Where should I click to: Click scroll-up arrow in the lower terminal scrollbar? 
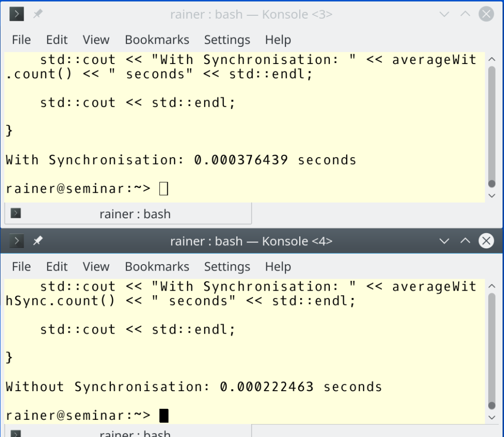click(x=491, y=286)
